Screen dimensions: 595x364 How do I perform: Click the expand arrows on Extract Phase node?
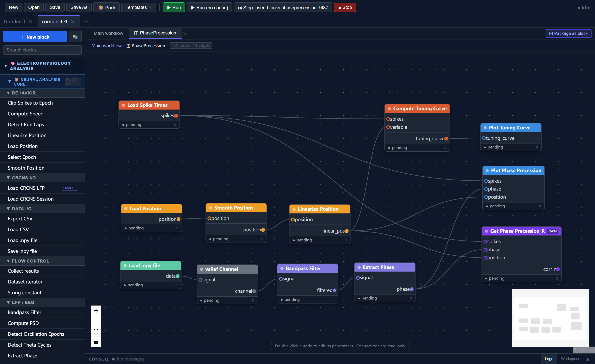411,298
